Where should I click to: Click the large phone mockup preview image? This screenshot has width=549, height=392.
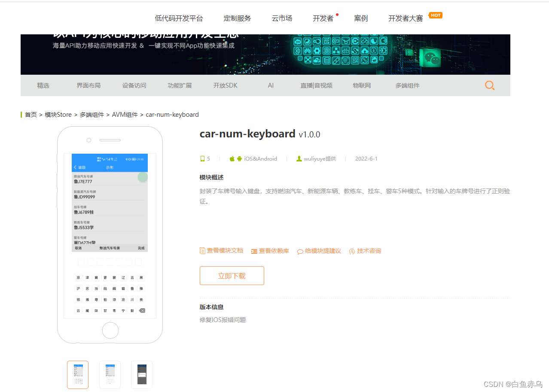[110, 235]
